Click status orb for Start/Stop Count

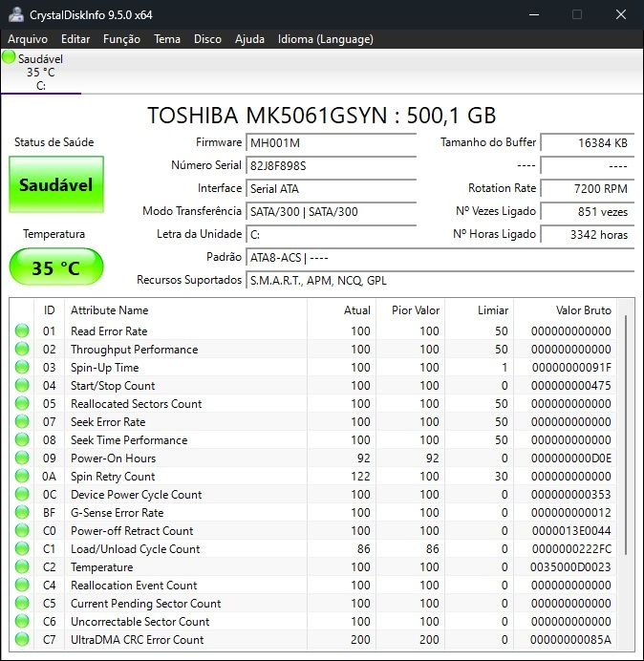[22, 385]
